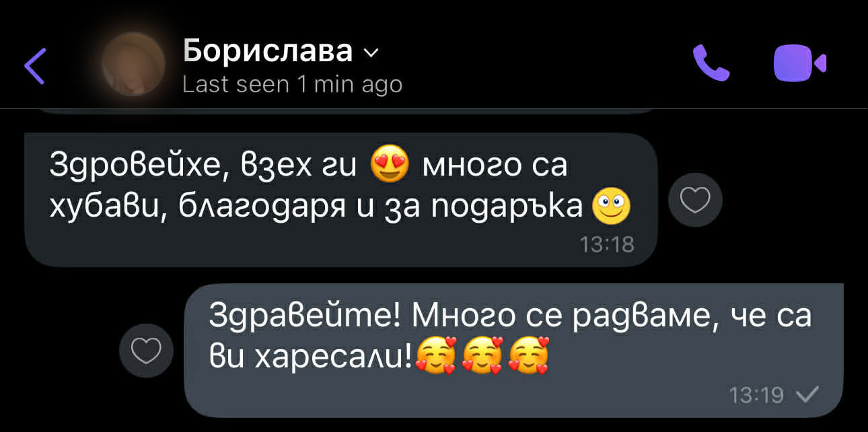The height and width of the screenshot is (432, 868).
Task: Select the message starting with Здровейхе
Action: (x=340, y=199)
